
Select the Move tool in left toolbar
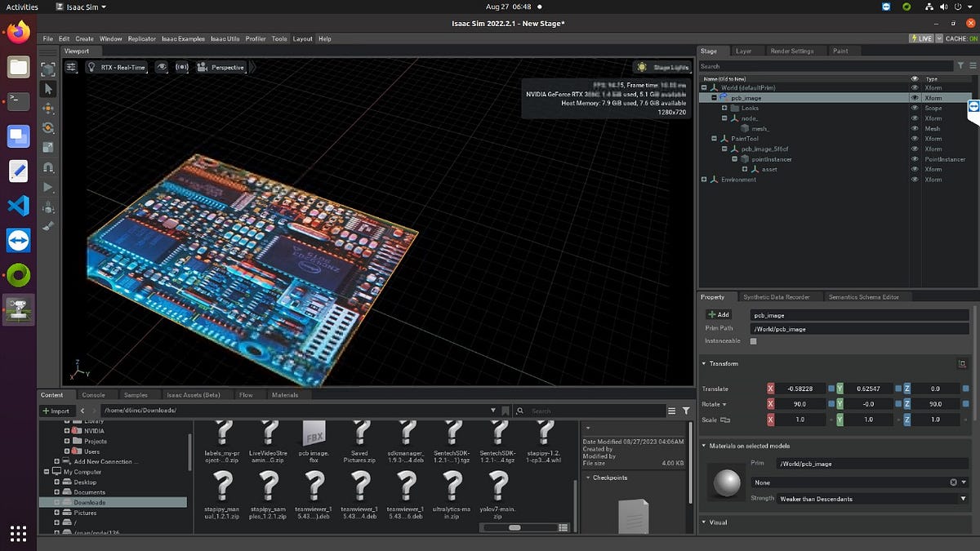click(48, 109)
